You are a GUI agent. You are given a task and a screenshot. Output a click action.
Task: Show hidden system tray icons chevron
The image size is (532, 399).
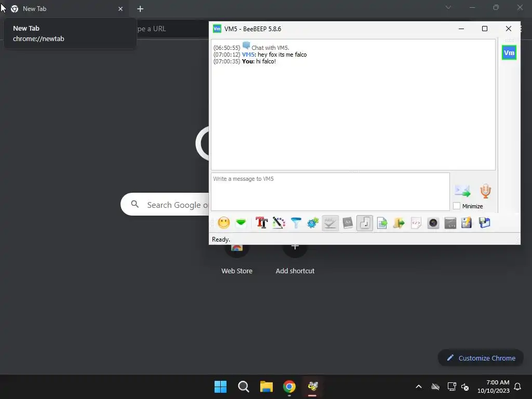pos(419,387)
